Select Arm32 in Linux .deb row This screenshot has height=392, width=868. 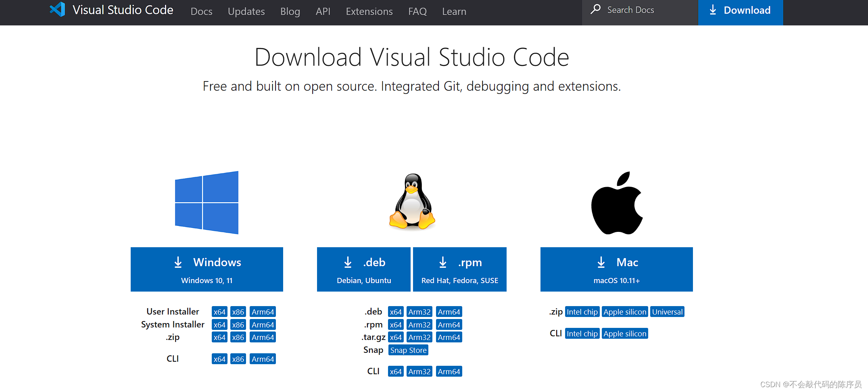tap(419, 312)
